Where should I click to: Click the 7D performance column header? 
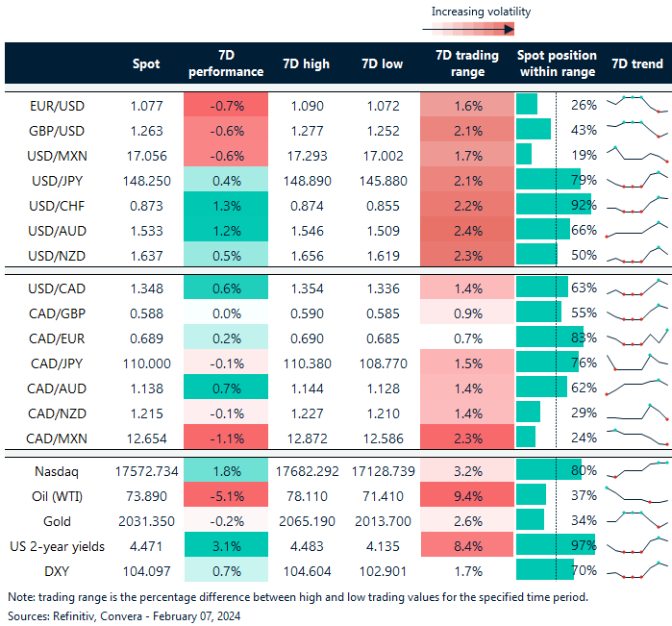point(225,63)
